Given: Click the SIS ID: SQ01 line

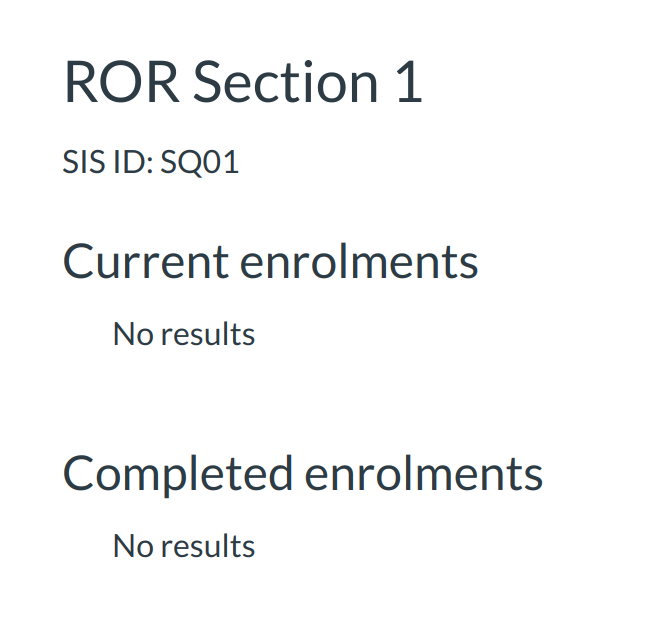Looking at the screenshot, I should pyautogui.click(x=151, y=162).
